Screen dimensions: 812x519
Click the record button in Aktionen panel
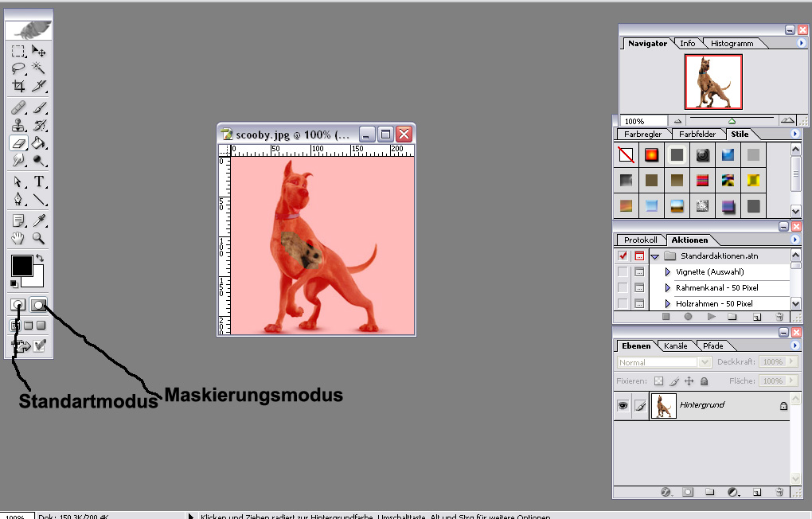(x=689, y=317)
